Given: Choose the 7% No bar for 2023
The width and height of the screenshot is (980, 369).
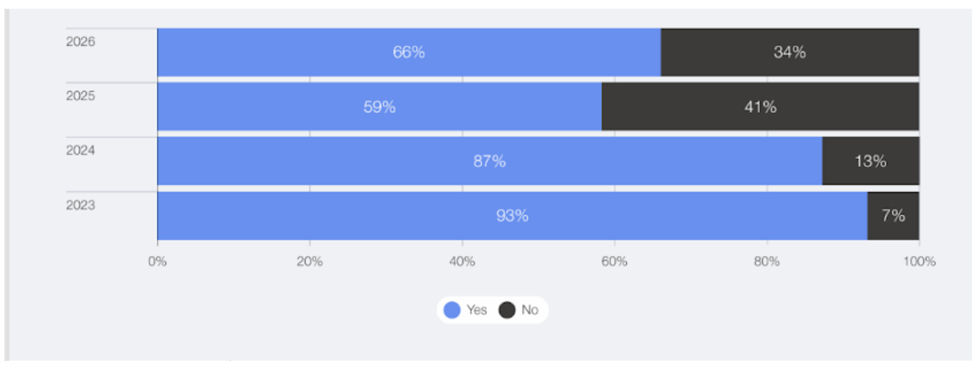Looking at the screenshot, I should 893,216.
